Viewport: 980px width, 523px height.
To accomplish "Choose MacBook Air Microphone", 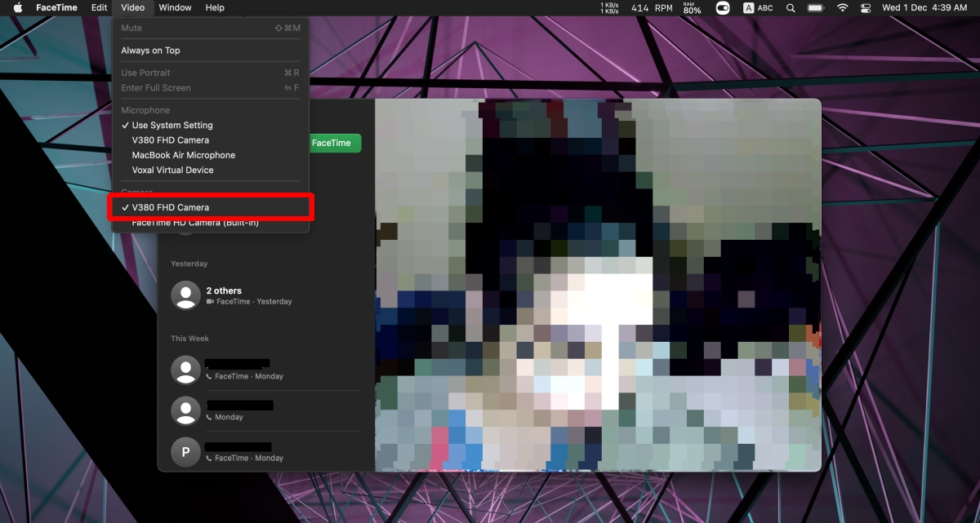I will [x=211, y=155].
